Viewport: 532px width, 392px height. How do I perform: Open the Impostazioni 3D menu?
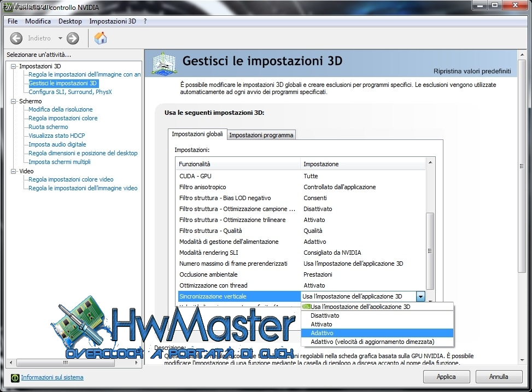[112, 21]
